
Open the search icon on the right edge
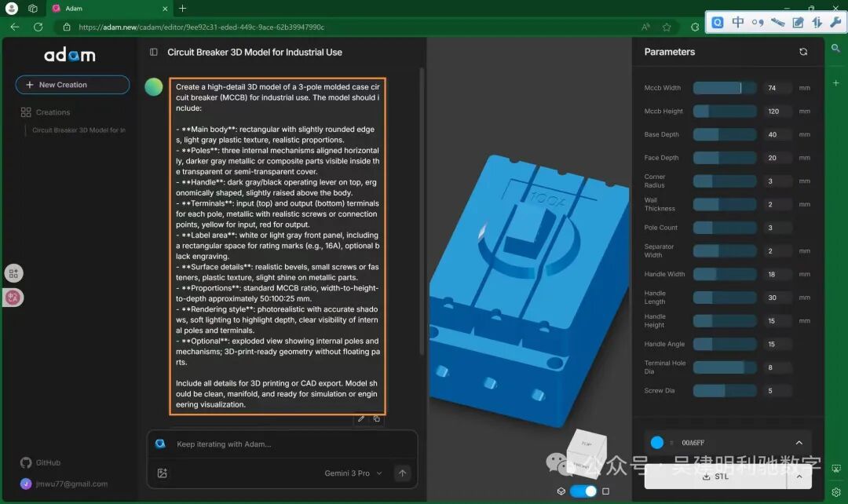pos(836,47)
